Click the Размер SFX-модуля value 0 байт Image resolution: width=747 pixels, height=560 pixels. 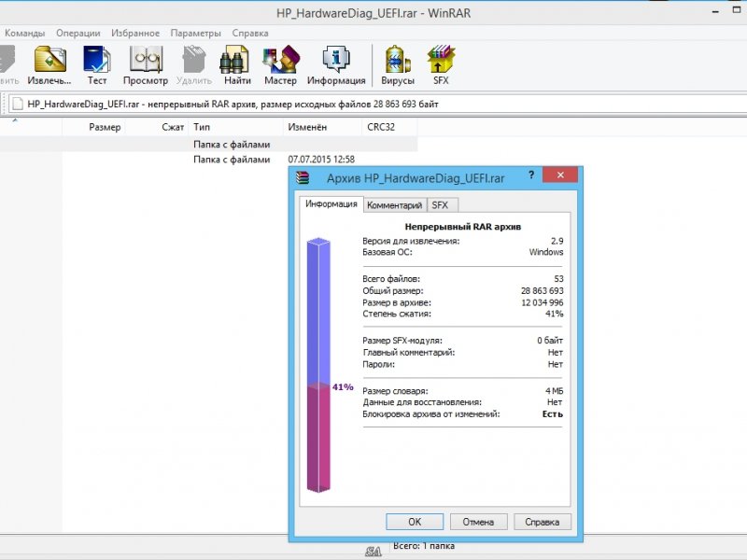click(x=550, y=341)
